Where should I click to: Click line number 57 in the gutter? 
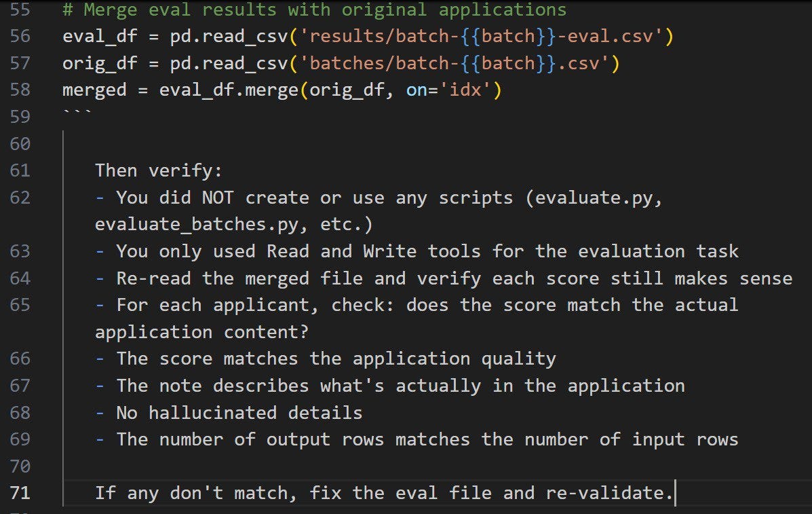[20, 62]
